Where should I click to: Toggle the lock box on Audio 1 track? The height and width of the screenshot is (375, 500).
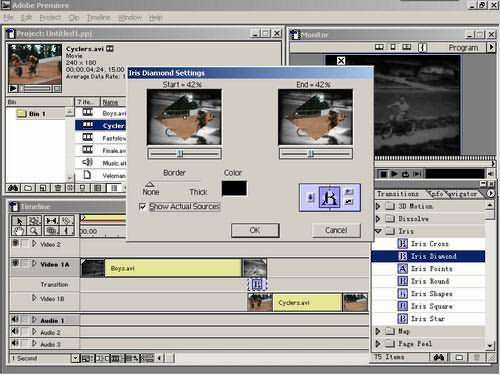(25, 319)
